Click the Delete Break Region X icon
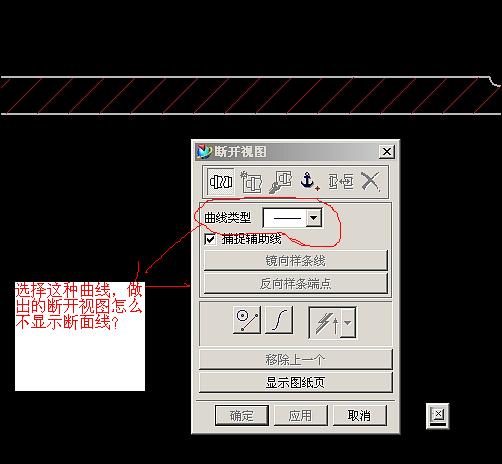This screenshot has width=502, height=464. coord(371,182)
